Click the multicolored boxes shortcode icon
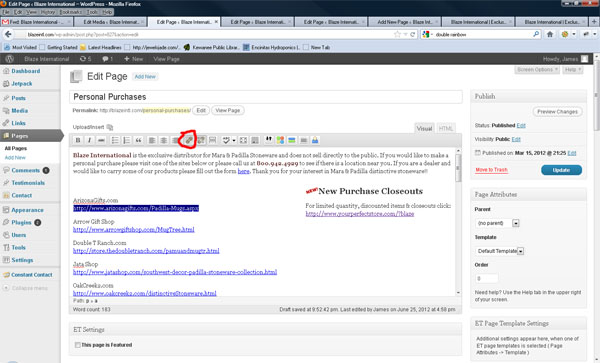 point(280,140)
